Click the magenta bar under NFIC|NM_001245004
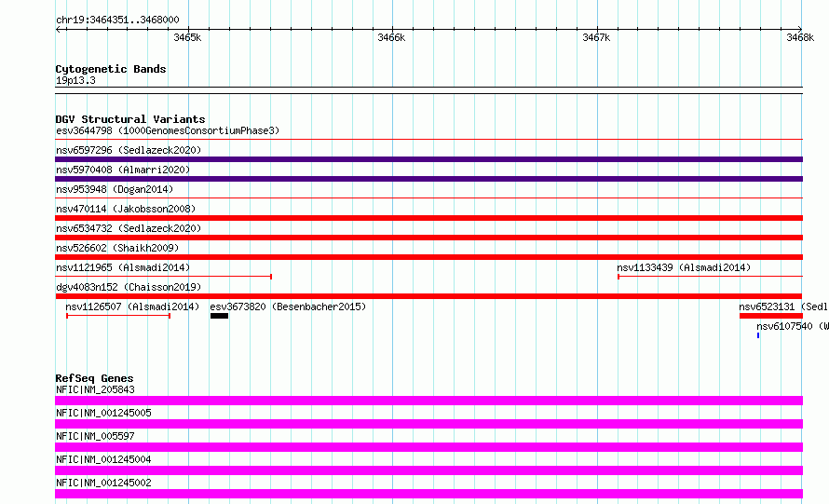 point(428,470)
